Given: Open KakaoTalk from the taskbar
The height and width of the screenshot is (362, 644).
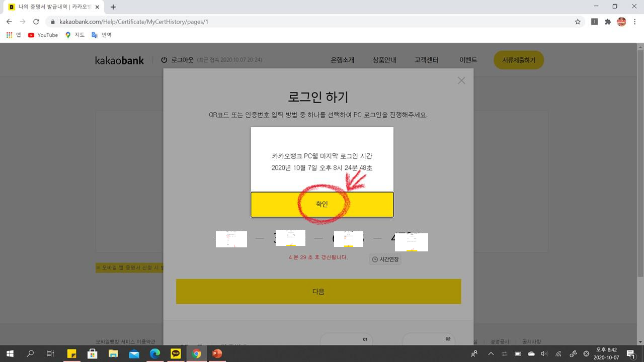Looking at the screenshot, I should [176, 353].
